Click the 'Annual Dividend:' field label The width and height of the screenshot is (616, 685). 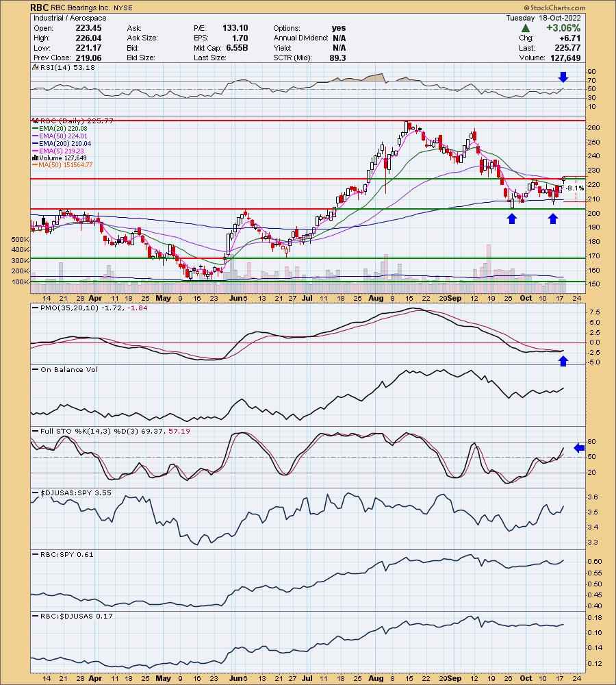point(300,38)
